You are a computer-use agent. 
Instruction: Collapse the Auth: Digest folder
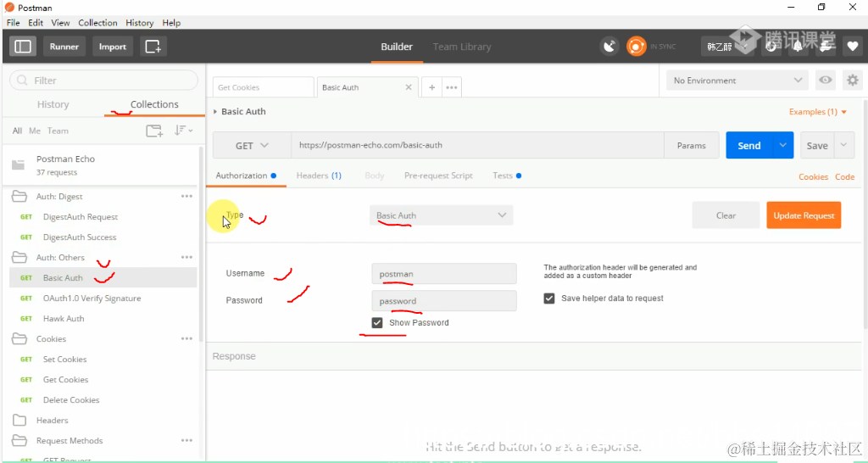coord(19,197)
